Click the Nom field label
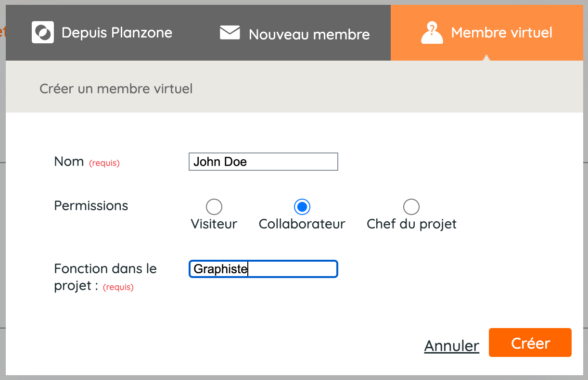 click(69, 162)
